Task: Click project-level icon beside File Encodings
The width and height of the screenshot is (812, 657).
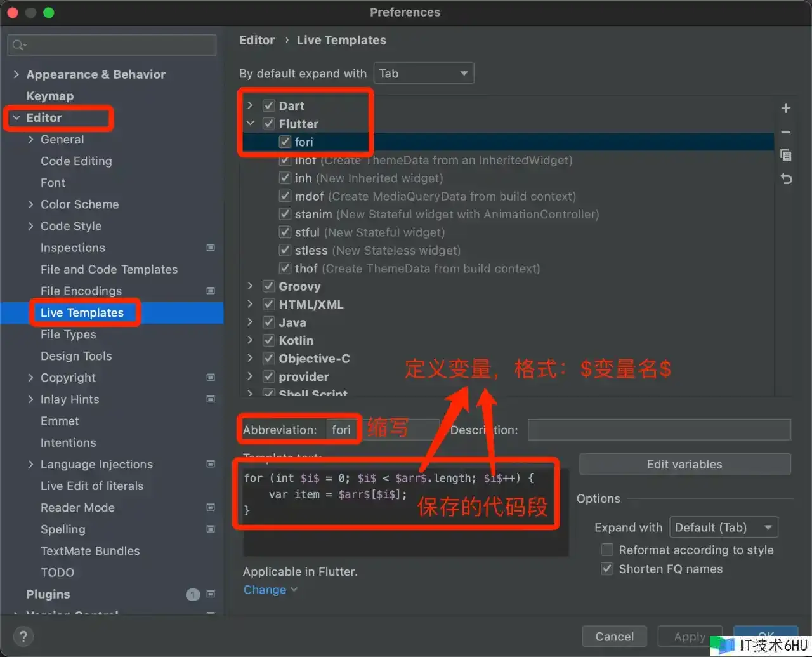Action: (x=211, y=291)
